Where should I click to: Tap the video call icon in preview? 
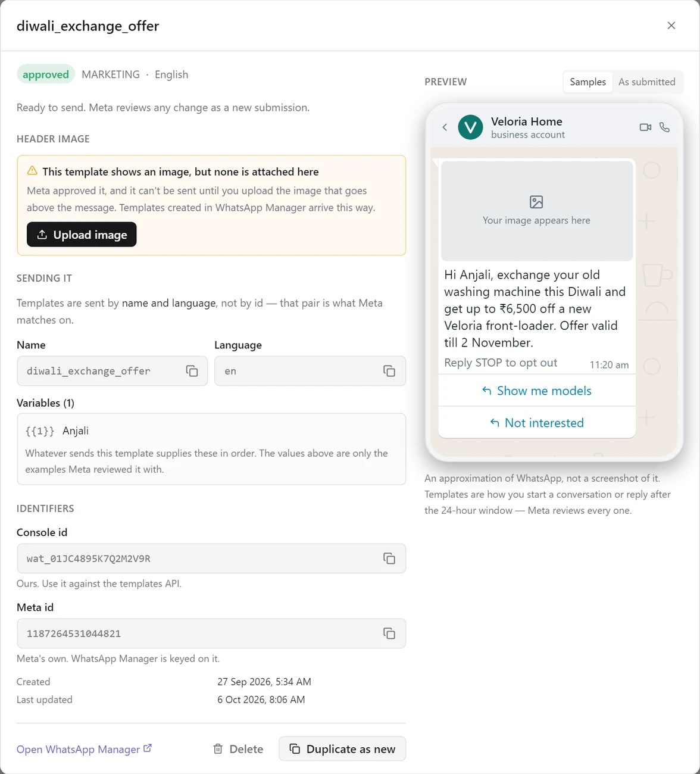[x=645, y=127]
